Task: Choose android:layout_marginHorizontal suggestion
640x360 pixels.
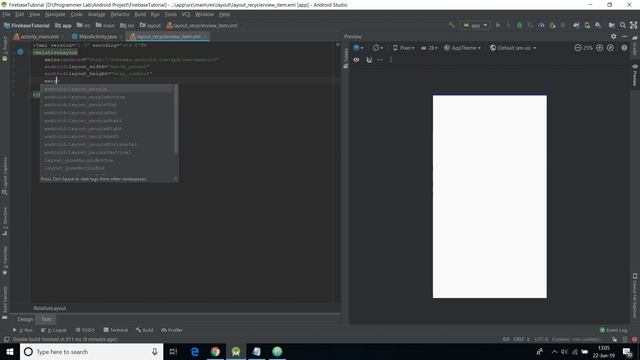Action: point(107,144)
